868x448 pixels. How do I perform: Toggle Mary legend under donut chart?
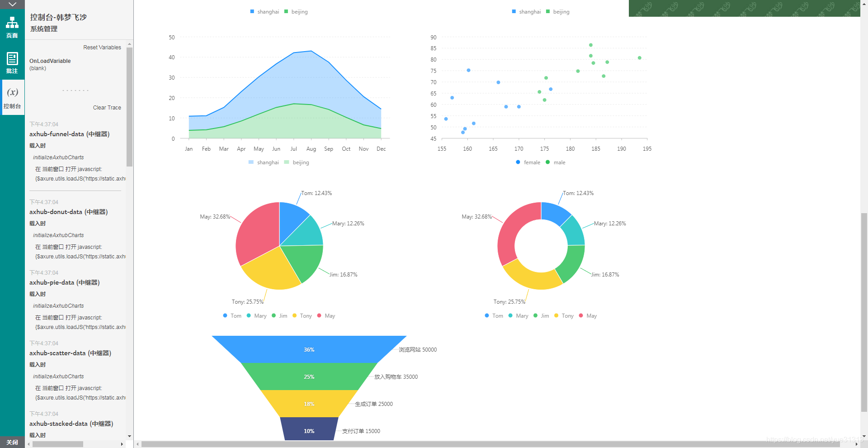click(x=518, y=316)
